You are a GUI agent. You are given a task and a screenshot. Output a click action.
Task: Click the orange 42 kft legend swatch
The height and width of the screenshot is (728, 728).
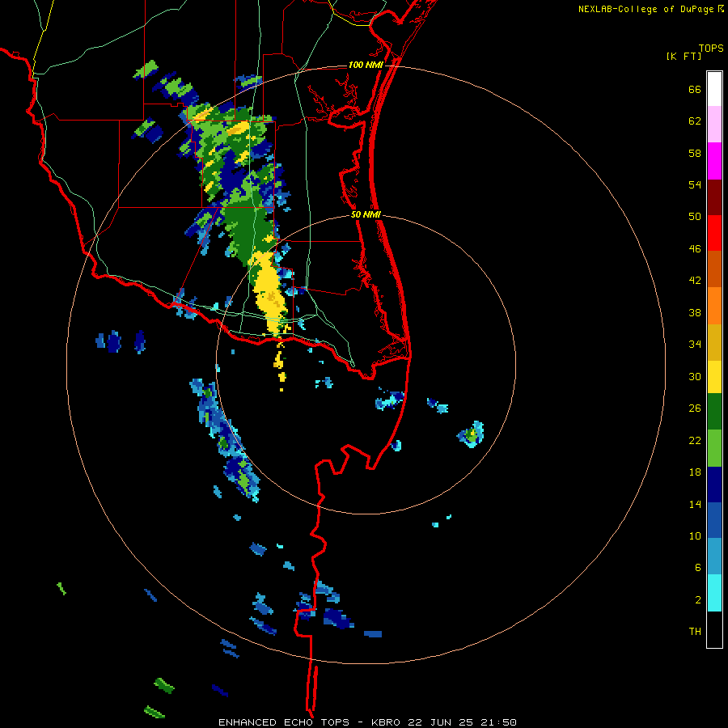[714, 306]
